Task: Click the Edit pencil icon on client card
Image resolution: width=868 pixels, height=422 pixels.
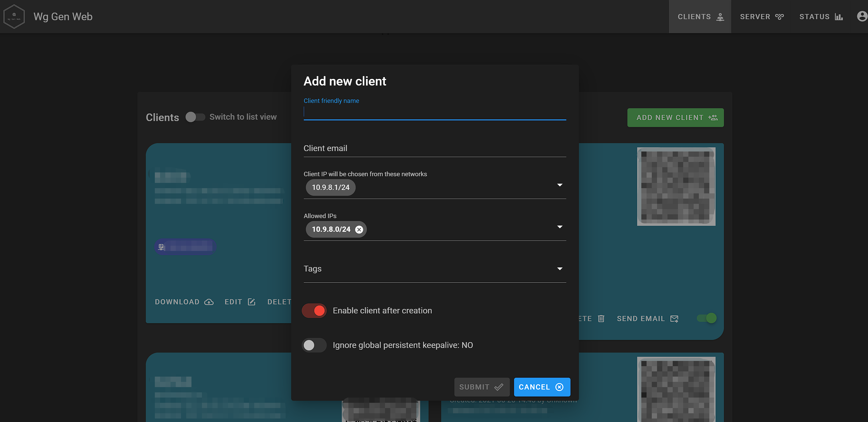Action: pos(251,302)
